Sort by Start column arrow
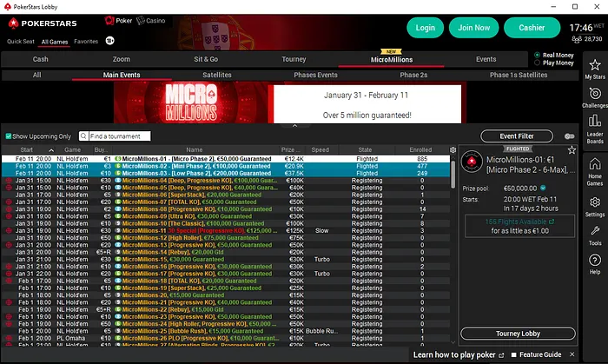The image size is (608, 364). [51, 150]
